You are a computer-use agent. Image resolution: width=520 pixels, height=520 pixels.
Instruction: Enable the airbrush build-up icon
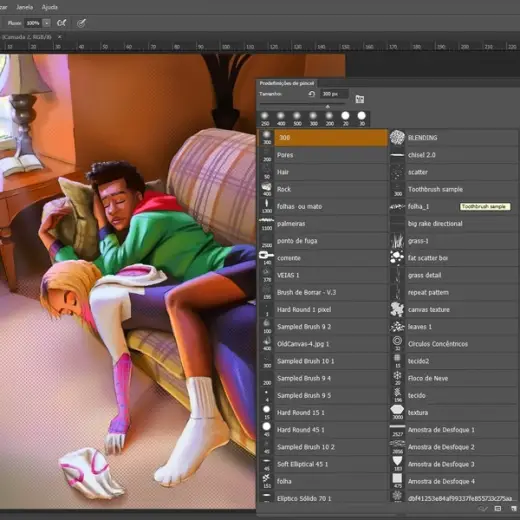[x=61, y=23]
